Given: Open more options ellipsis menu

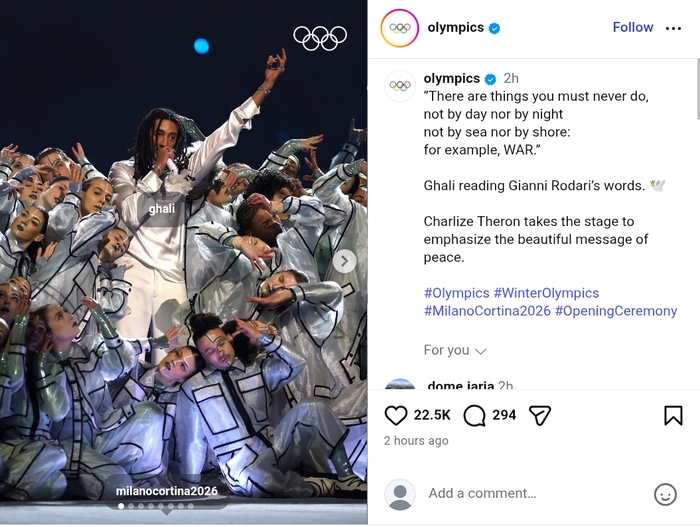Looking at the screenshot, I should point(673,28).
